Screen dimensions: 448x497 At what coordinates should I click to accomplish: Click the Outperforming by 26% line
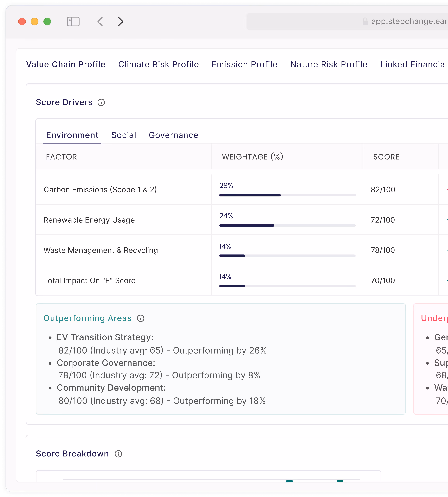click(162, 350)
